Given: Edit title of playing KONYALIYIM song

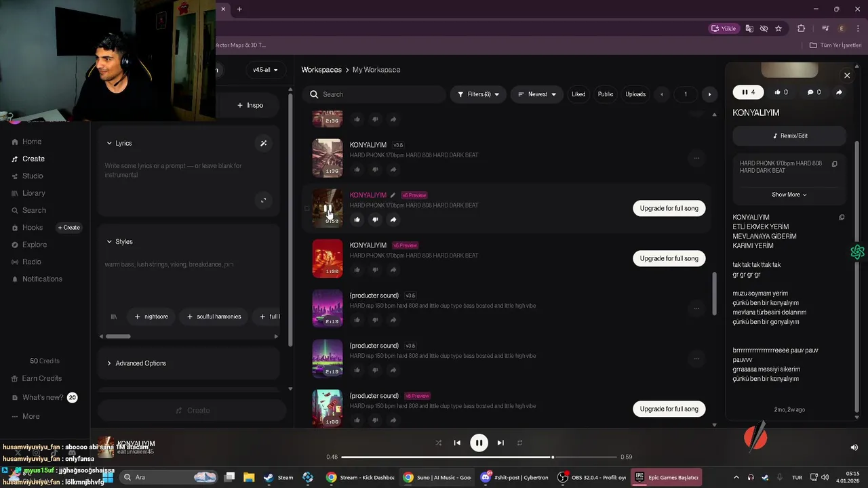Looking at the screenshot, I should pos(393,195).
